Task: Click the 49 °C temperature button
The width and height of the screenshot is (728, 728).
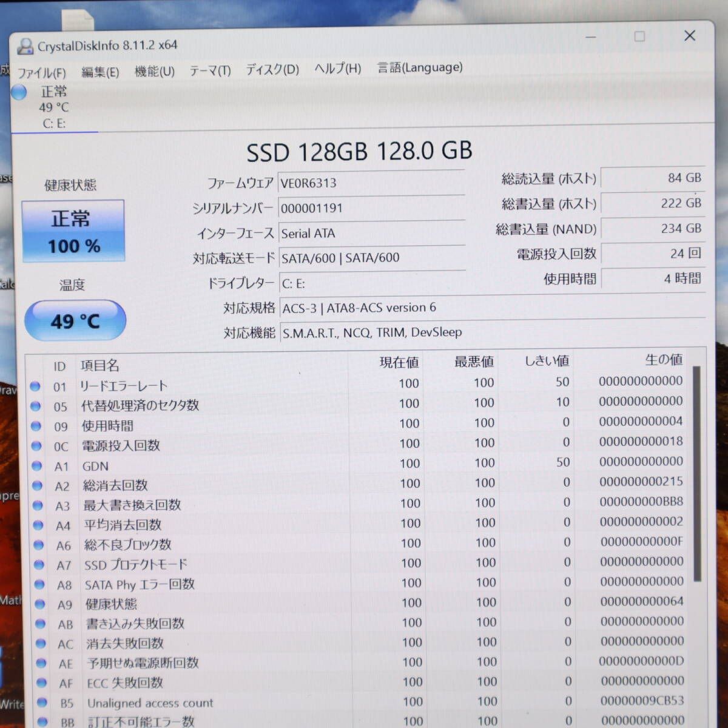Action: pos(75,320)
